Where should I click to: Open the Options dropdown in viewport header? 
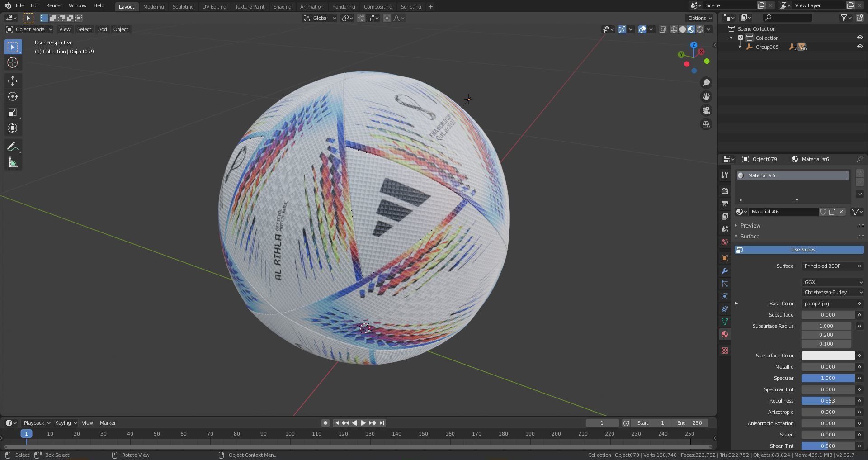(x=699, y=18)
